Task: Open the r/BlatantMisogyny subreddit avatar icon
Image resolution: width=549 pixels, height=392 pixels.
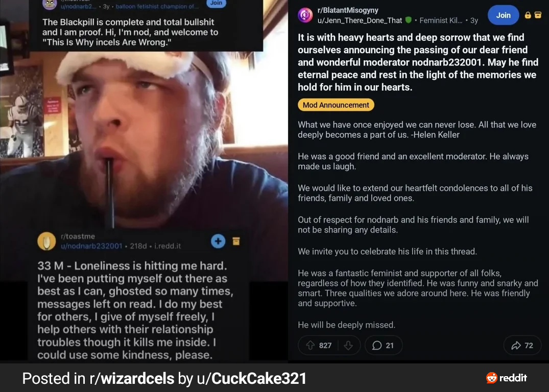Action: pos(305,15)
